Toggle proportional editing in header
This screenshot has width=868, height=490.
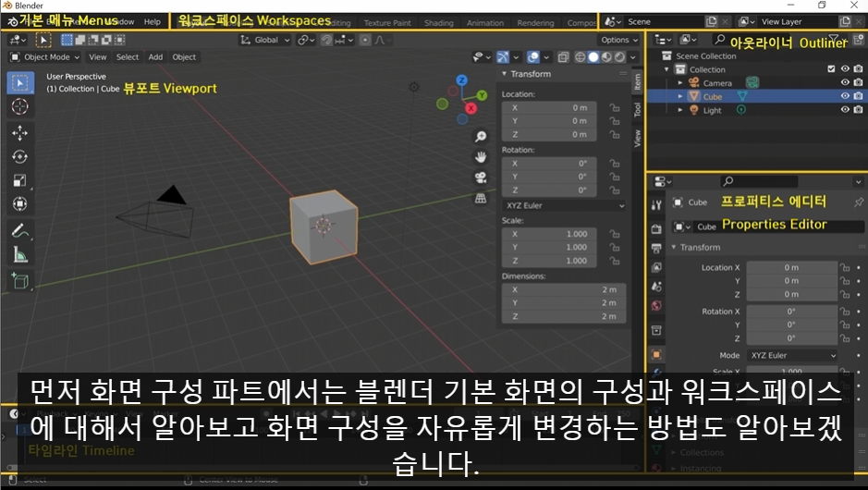click(x=365, y=40)
